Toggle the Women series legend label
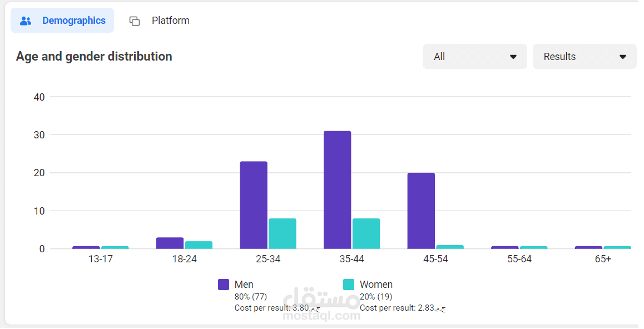Image resolution: width=644 pixels, height=329 pixels. coord(376,285)
